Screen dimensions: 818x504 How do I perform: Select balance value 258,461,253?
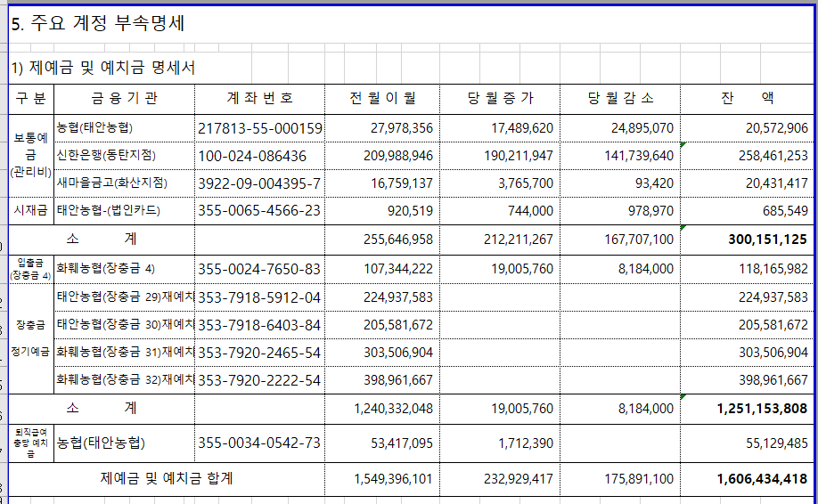773,155
